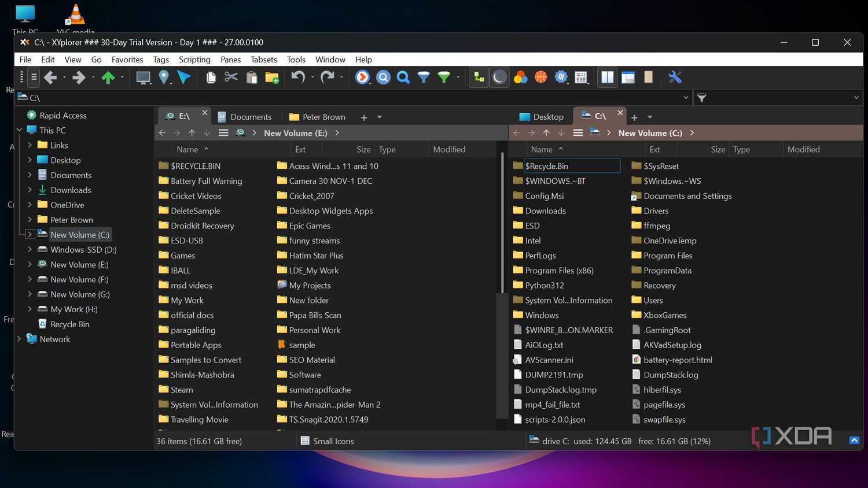Click the monitor This PC toolbar icon
The height and width of the screenshot is (488, 868).
pyautogui.click(x=143, y=77)
